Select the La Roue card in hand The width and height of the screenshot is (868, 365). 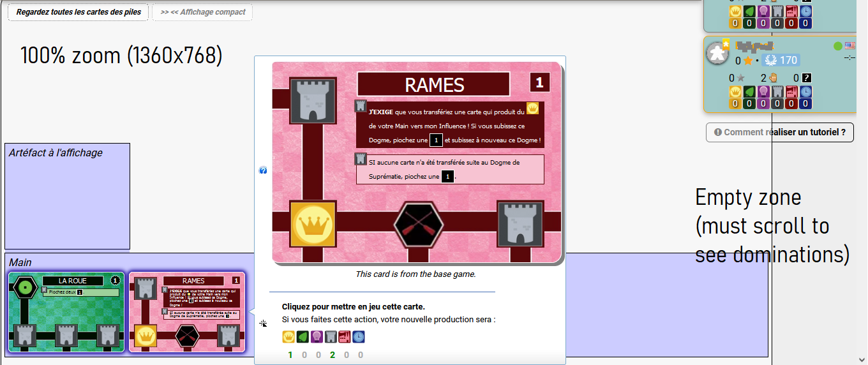tap(66, 312)
